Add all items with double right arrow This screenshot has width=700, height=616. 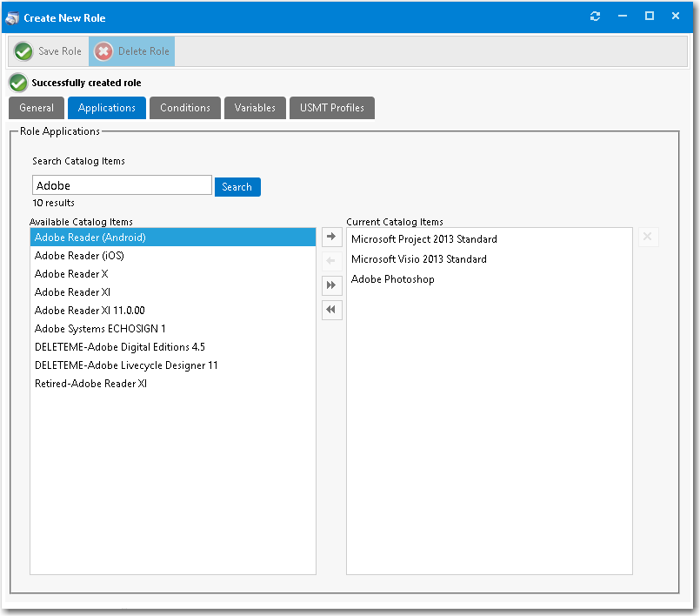(x=331, y=285)
